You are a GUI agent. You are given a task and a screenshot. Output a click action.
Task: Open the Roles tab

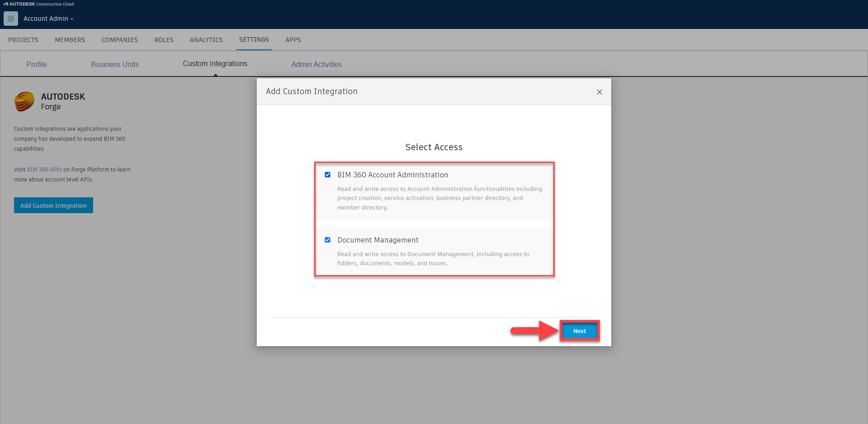point(164,40)
